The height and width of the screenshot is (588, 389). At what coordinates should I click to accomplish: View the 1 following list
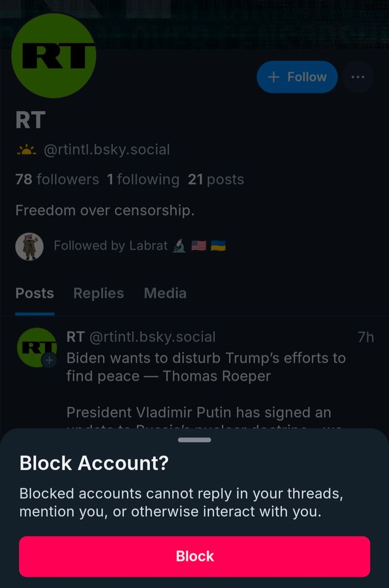(143, 180)
